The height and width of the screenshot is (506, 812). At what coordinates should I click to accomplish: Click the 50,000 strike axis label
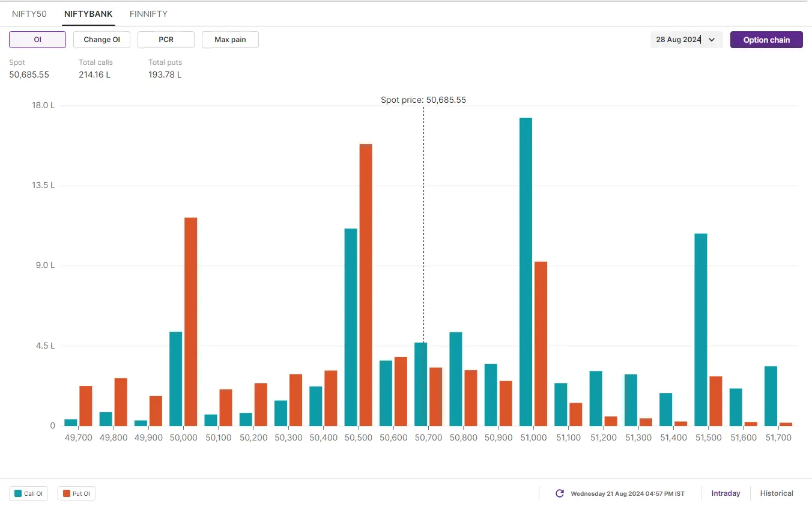[x=183, y=438]
